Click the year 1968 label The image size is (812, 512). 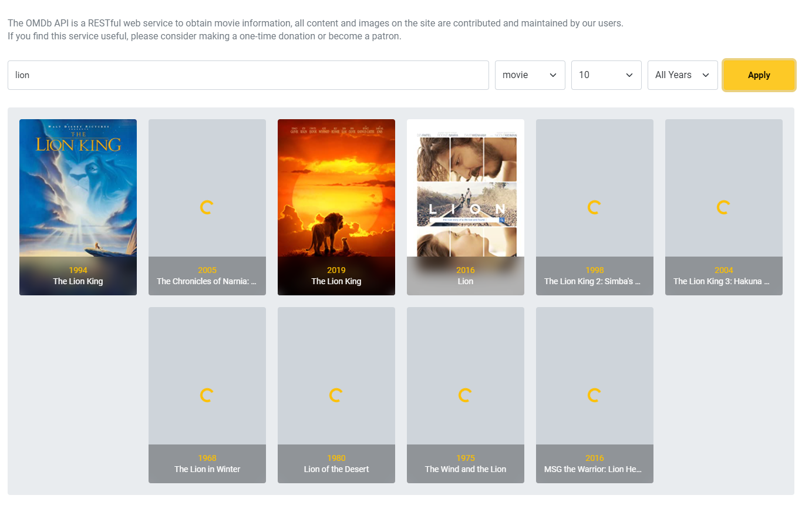[x=207, y=458]
